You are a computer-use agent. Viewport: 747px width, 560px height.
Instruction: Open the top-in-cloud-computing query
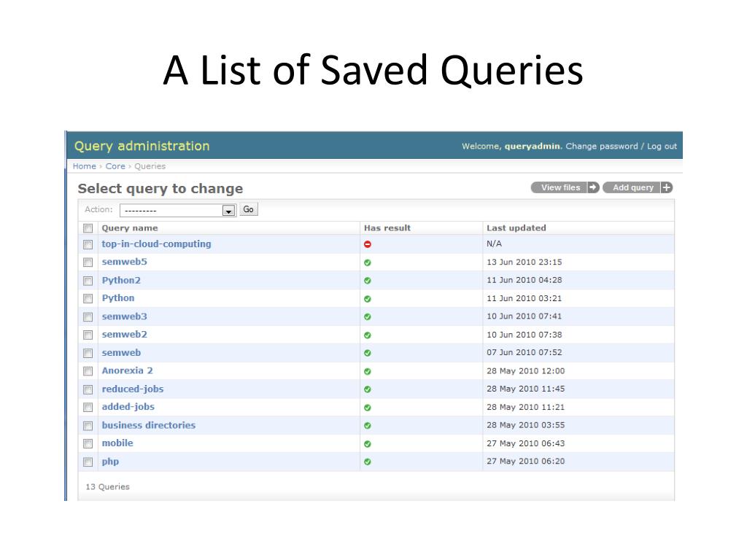[x=156, y=244]
